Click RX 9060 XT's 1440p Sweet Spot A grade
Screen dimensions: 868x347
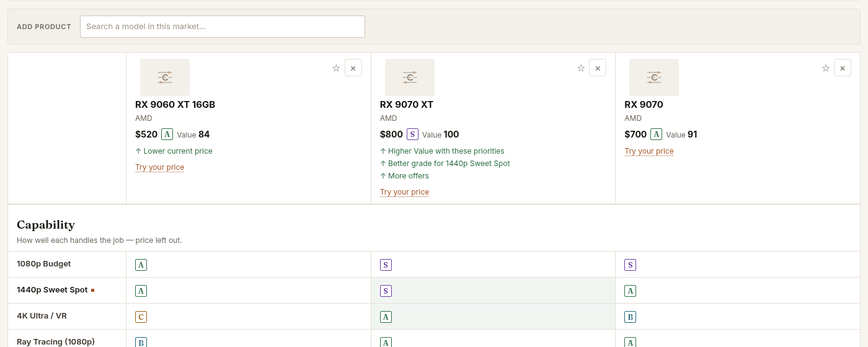coord(141,291)
